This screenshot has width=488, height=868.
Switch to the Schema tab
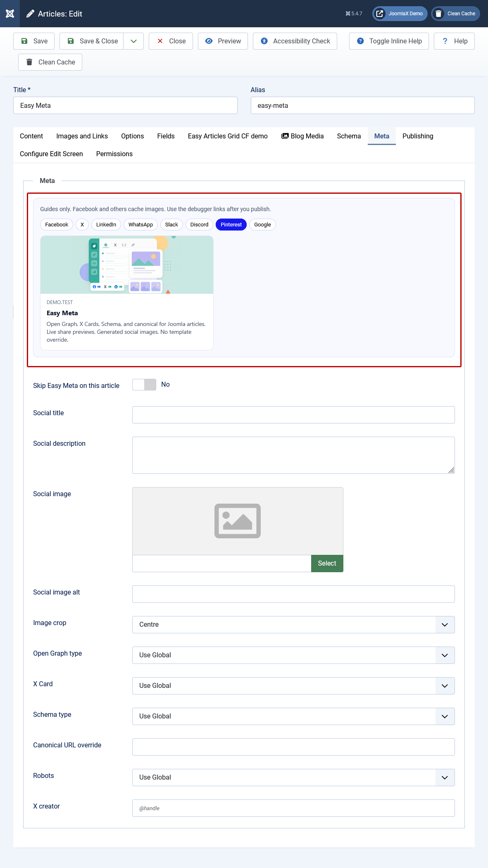tap(349, 136)
